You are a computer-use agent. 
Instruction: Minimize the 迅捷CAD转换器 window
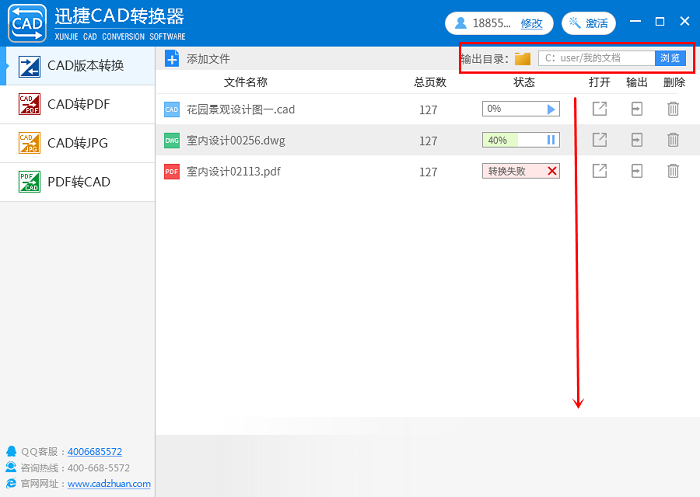tap(635, 21)
